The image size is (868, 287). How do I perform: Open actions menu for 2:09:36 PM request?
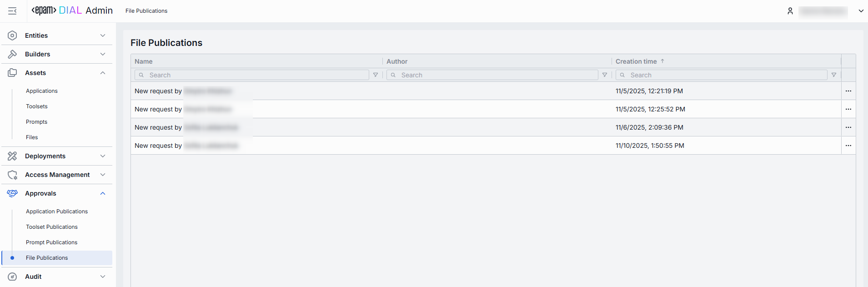(848, 127)
